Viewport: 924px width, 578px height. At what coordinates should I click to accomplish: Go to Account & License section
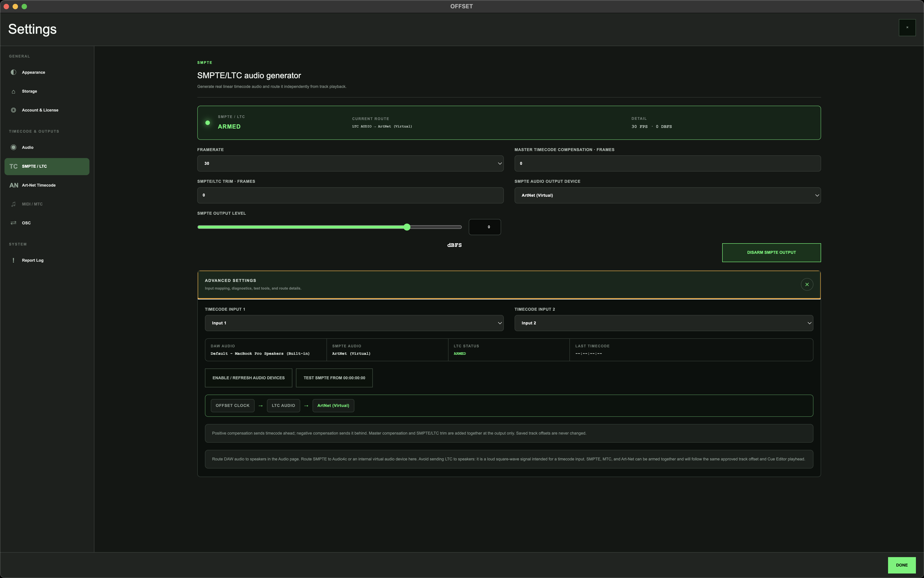coord(47,110)
